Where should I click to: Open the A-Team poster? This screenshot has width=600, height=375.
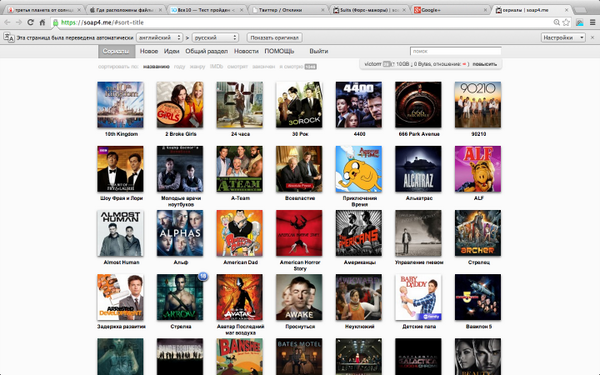coord(240,169)
